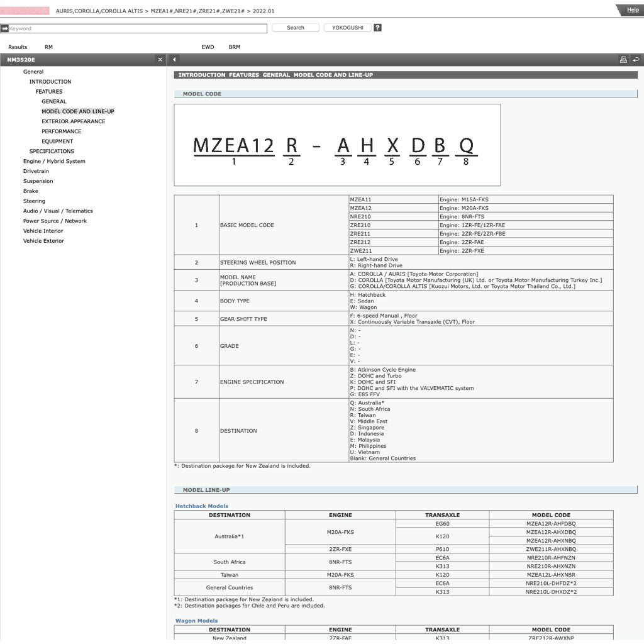
Task: Select Vehicle Exterior in the navigation tree
Action: point(43,240)
